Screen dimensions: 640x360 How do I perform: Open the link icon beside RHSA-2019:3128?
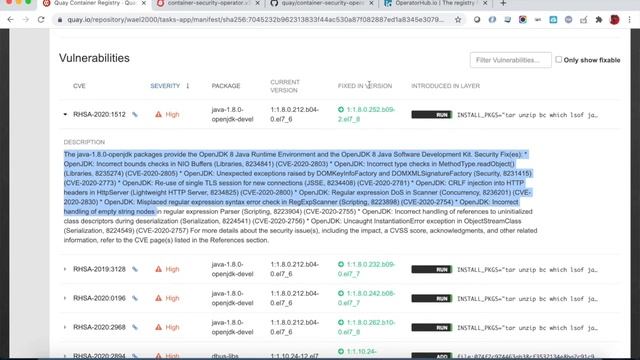coord(135,269)
